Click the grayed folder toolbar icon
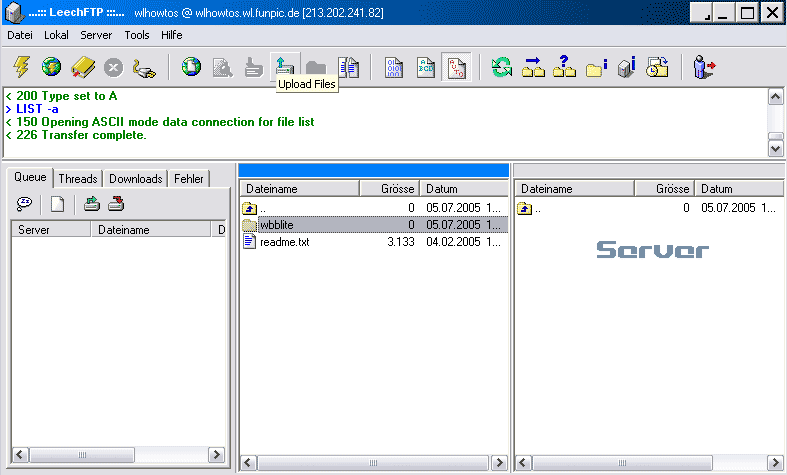 point(316,67)
